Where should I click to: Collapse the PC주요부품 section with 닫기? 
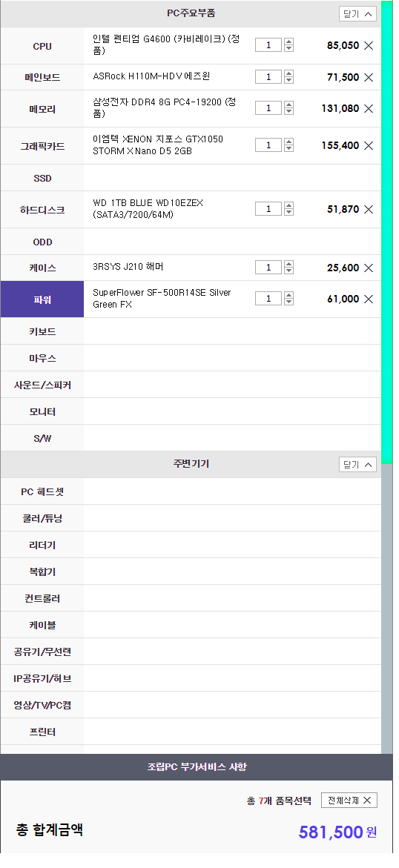(357, 14)
